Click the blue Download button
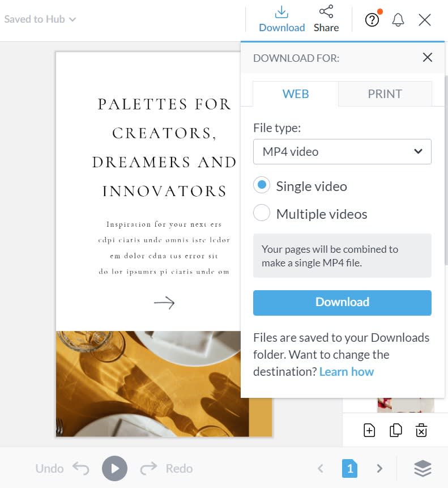 click(342, 303)
